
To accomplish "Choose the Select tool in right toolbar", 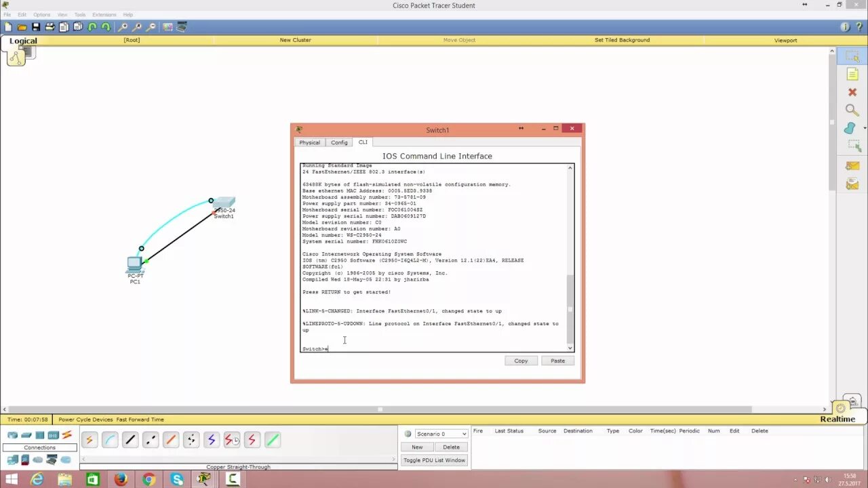I will click(x=852, y=57).
